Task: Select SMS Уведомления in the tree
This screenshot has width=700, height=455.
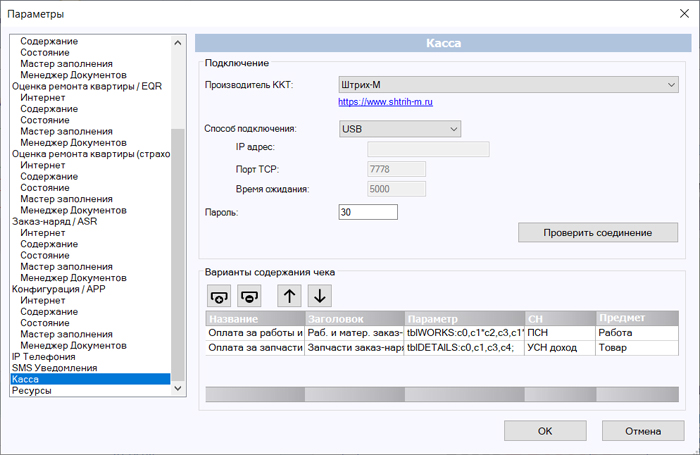Action: (x=54, y=368)
